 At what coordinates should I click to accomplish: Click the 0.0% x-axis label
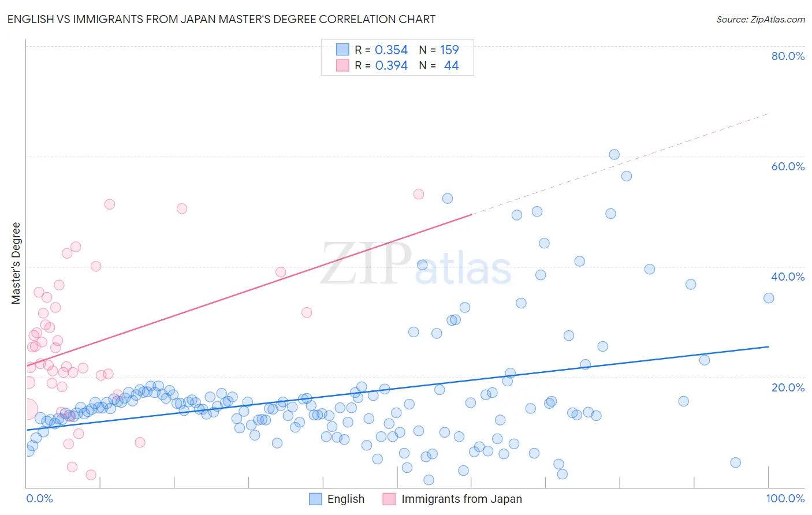[x=39, y=498]
